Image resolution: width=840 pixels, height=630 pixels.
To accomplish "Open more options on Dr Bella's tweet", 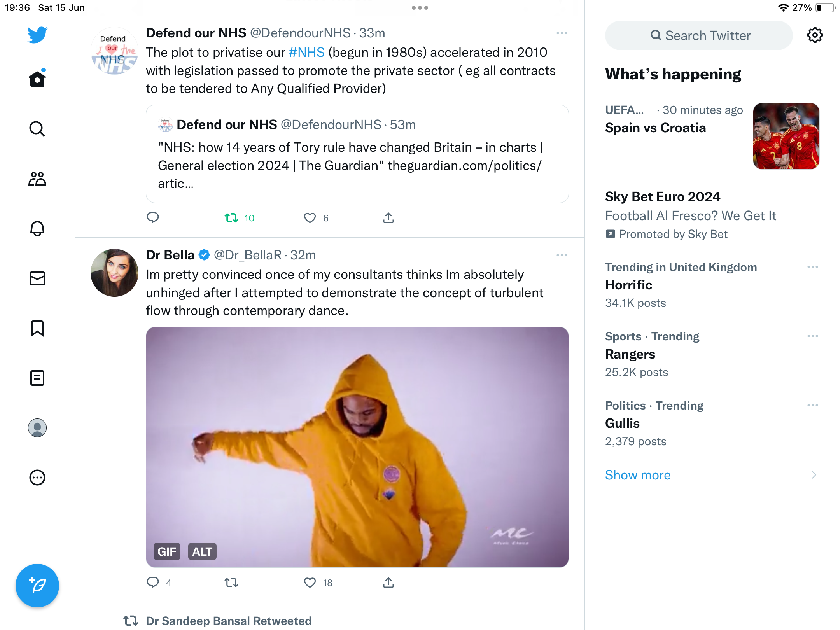I will [562, 255].
